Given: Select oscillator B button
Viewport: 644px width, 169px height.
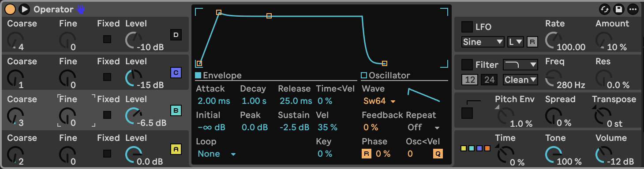Looking at the screenshot, I should (x=176, y=111).
